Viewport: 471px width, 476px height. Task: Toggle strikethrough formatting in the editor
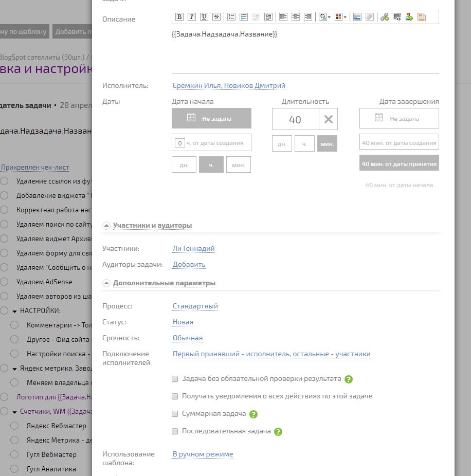pos(216,17)
